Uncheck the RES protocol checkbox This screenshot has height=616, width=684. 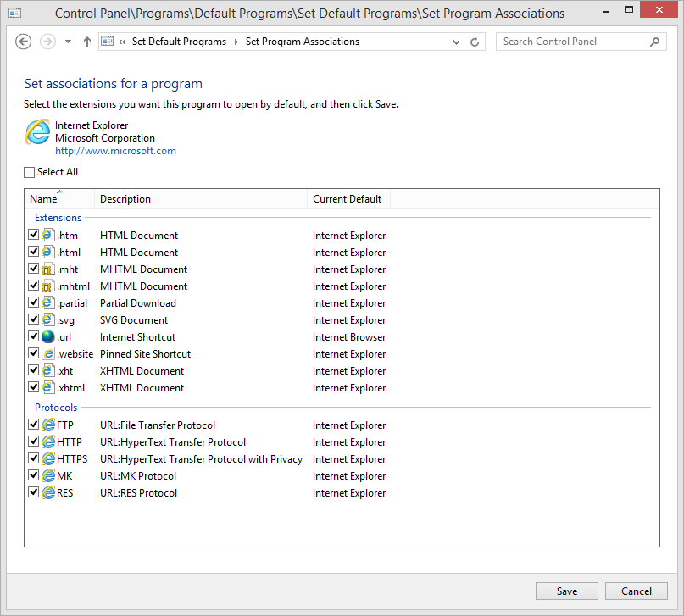coord(34,491)
